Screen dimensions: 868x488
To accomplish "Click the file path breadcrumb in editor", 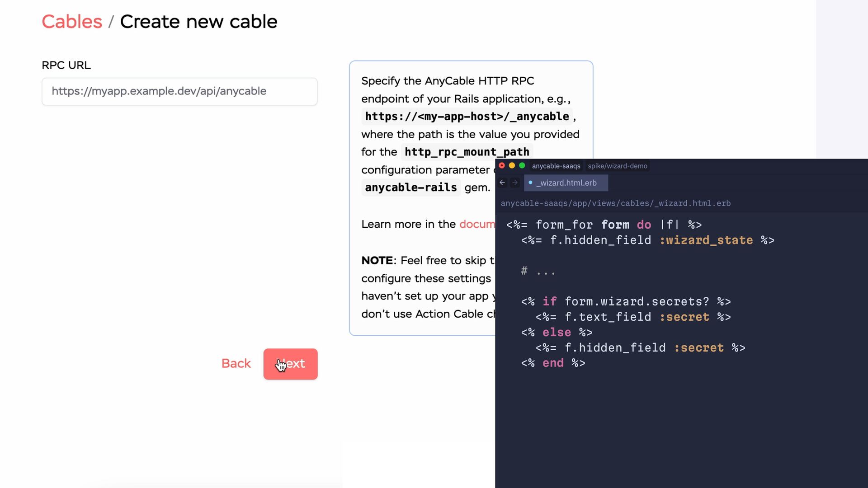I will coord(615,203).
